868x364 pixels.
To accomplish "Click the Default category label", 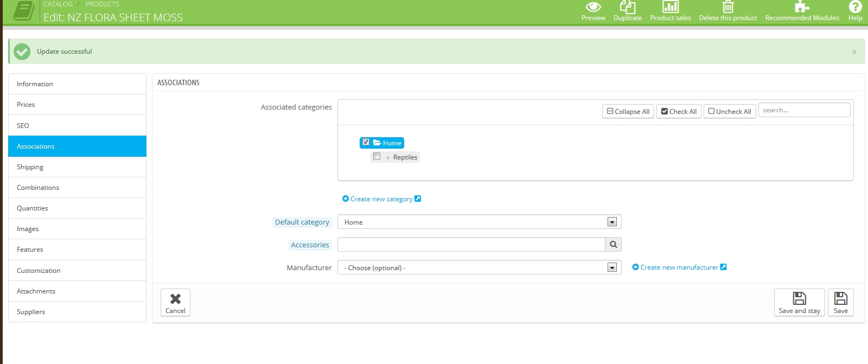I will pyautogui.click(x=302, y=222).
